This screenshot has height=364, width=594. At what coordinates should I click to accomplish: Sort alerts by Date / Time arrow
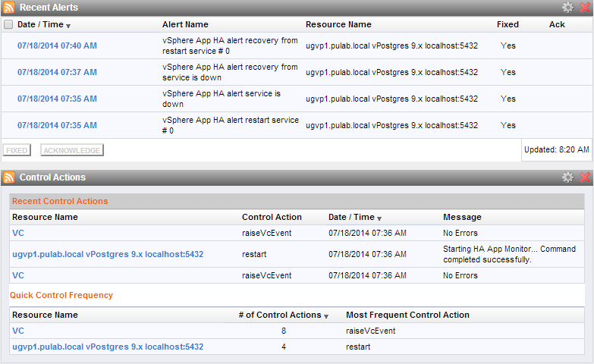pos(68,26)
